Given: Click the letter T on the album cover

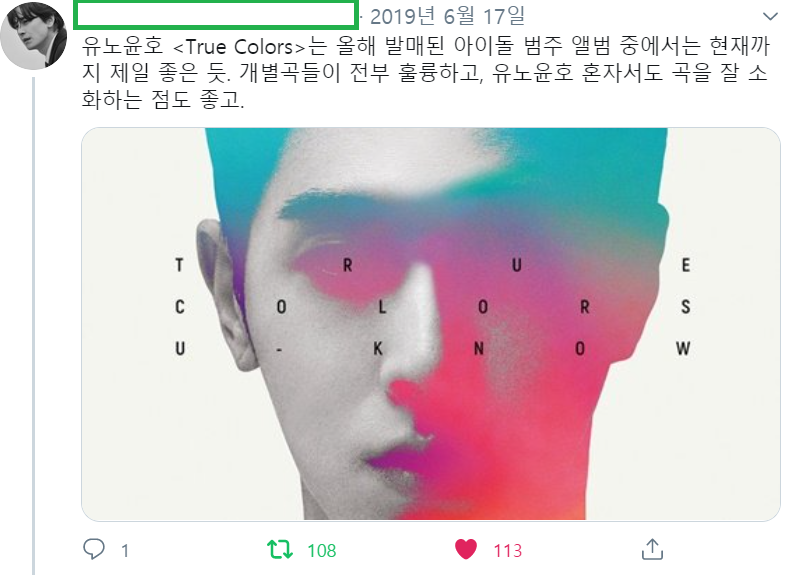Looking at the screenshot, I should click(179, 265).
